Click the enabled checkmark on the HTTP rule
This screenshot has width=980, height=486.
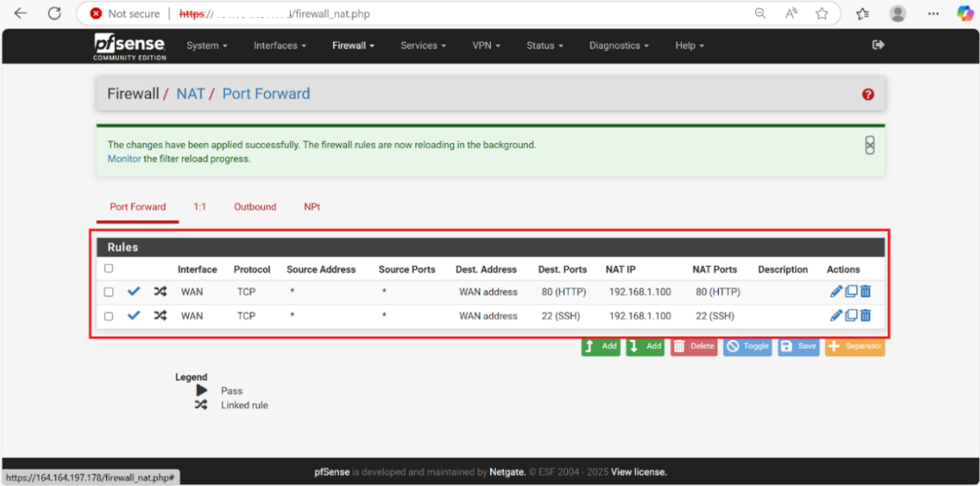tap(134, 291)
